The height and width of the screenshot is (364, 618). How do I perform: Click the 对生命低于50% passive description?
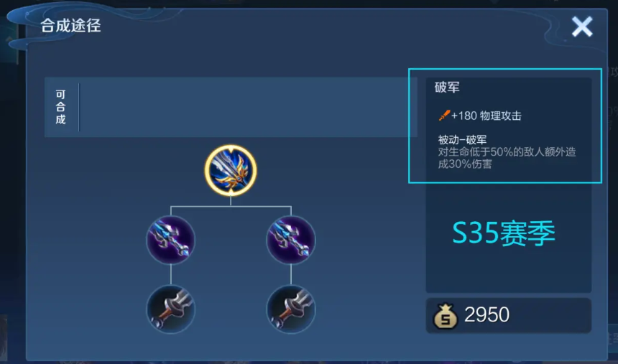(x=507, y=157)
